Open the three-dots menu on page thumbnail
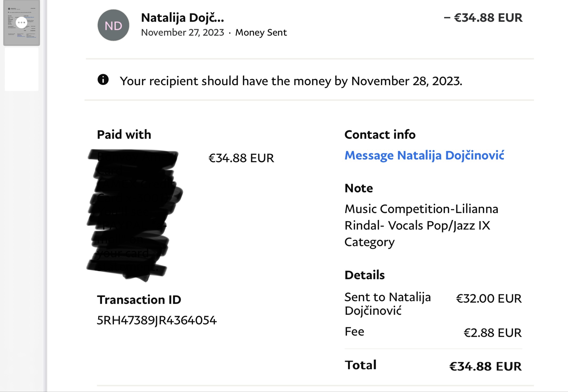This screenshot has height=392, width=568. (x=21, y=23)
